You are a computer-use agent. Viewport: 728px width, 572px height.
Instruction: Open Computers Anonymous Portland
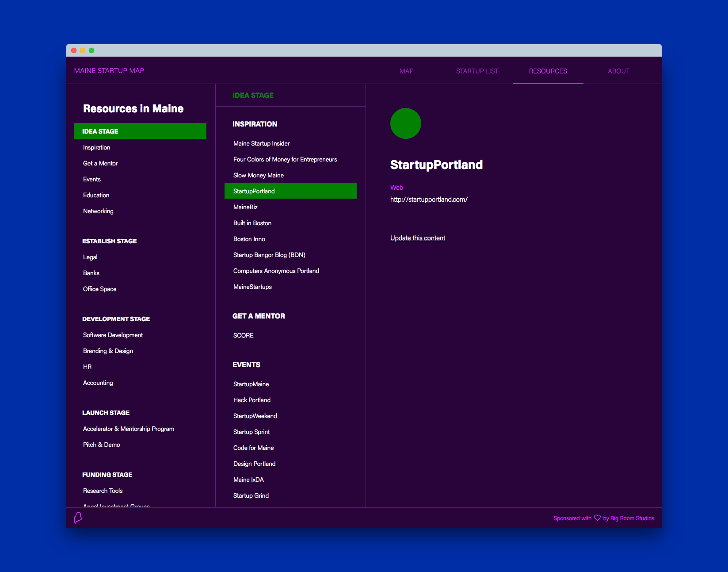[276, 271]
